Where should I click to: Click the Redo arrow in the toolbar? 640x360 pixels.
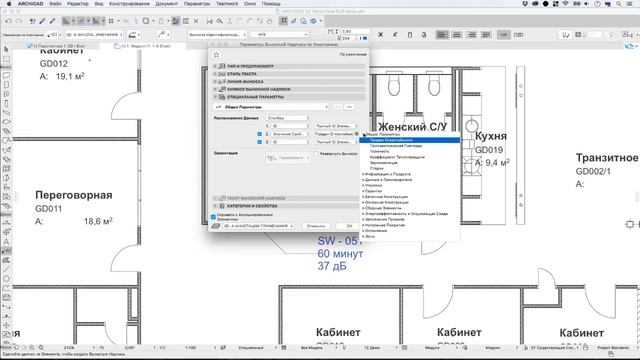click(x=19, y=21)
